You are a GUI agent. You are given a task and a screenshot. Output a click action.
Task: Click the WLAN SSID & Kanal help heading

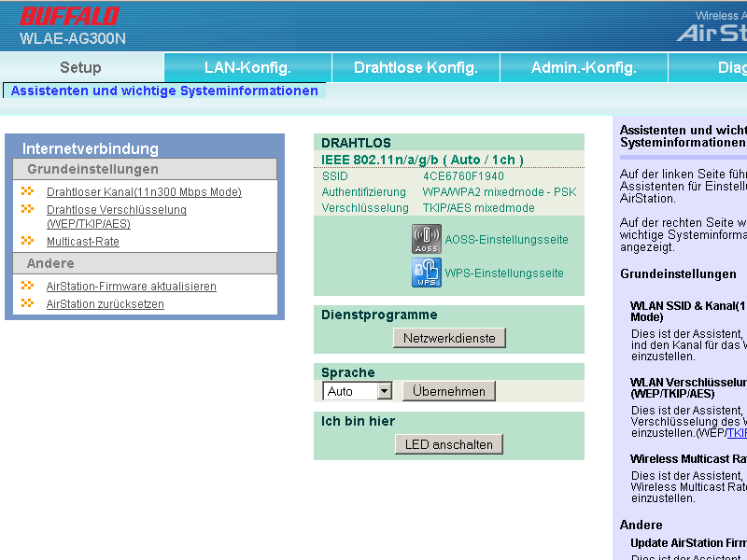coord(688,312)
